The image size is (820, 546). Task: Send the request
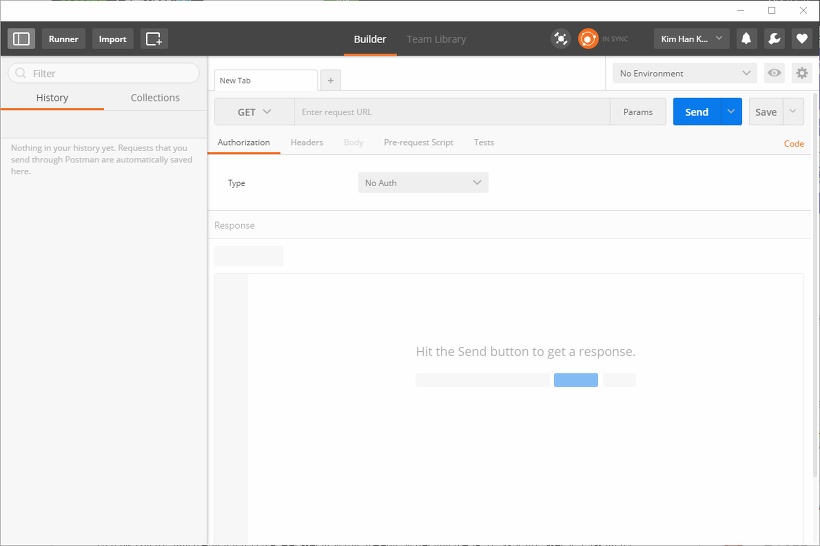point(697,112)
